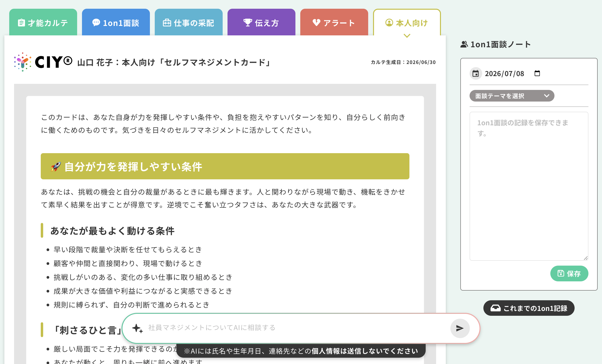Click the heading あなたが最もよく動ける条件

(112, 231)
